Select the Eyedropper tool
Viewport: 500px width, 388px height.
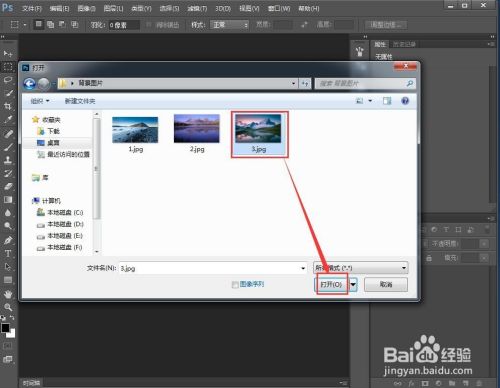click(x=8, y=120)
